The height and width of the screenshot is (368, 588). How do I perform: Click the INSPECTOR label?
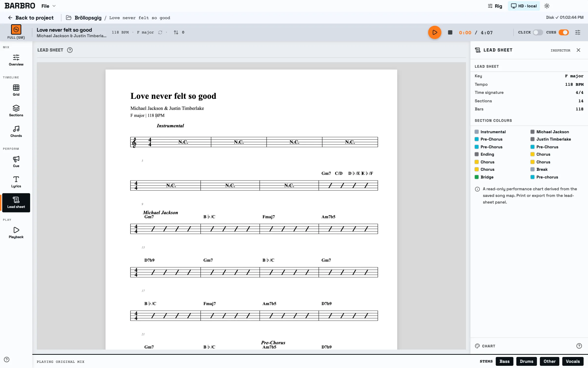(560, 50)
